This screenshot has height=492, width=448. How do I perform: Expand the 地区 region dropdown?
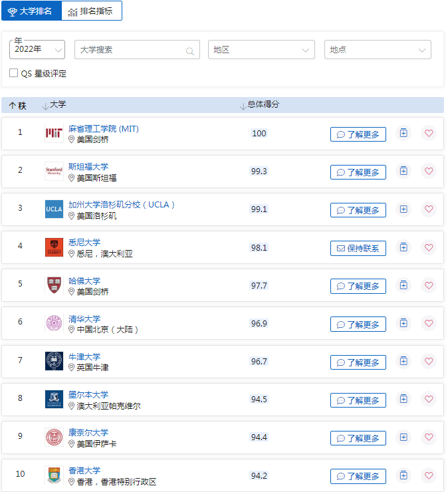pyautogui.click(x=261, y=50)
